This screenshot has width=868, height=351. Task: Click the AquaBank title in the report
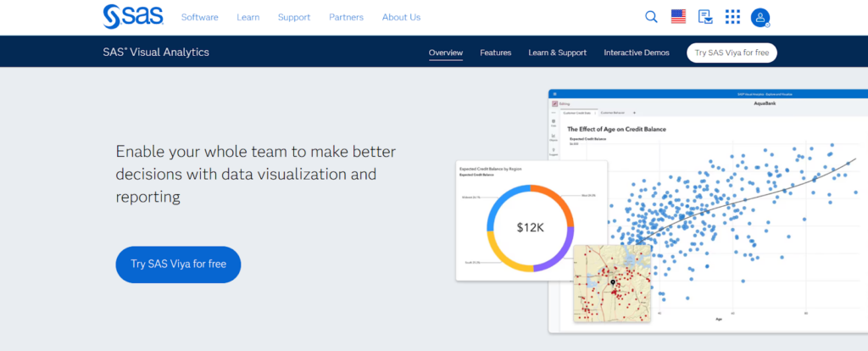tap(765, 103)
